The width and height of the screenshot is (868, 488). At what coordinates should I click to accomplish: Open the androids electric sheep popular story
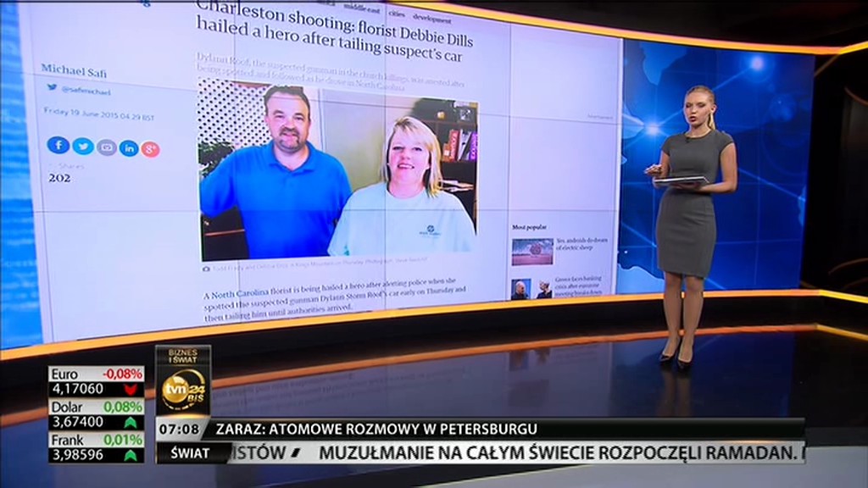(x=581, y=244)
